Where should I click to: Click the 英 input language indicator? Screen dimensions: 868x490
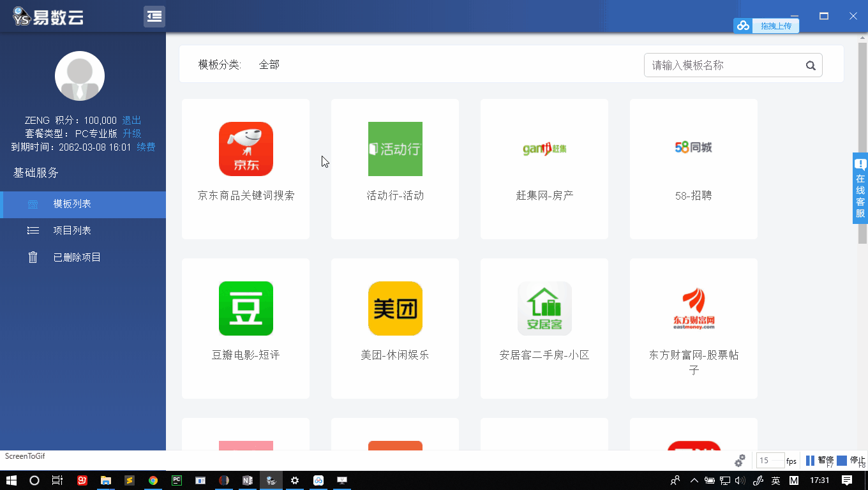point(775,480)
